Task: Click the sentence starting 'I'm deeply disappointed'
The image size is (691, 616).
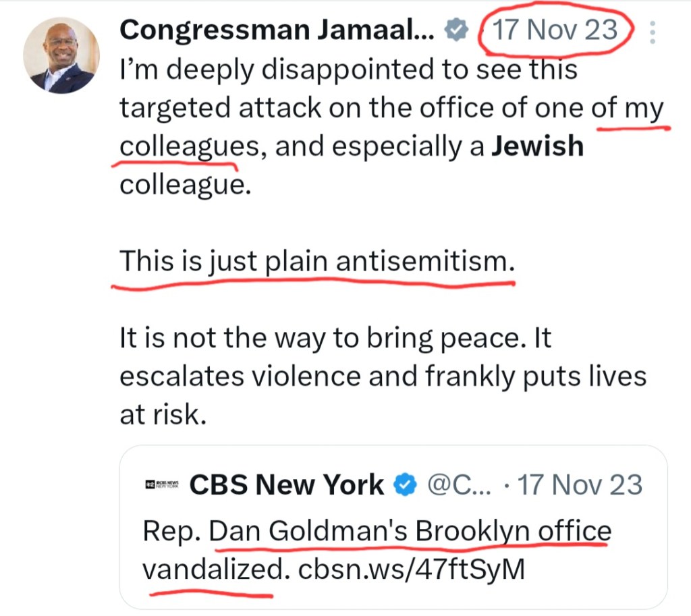Action: coord(348,69)
